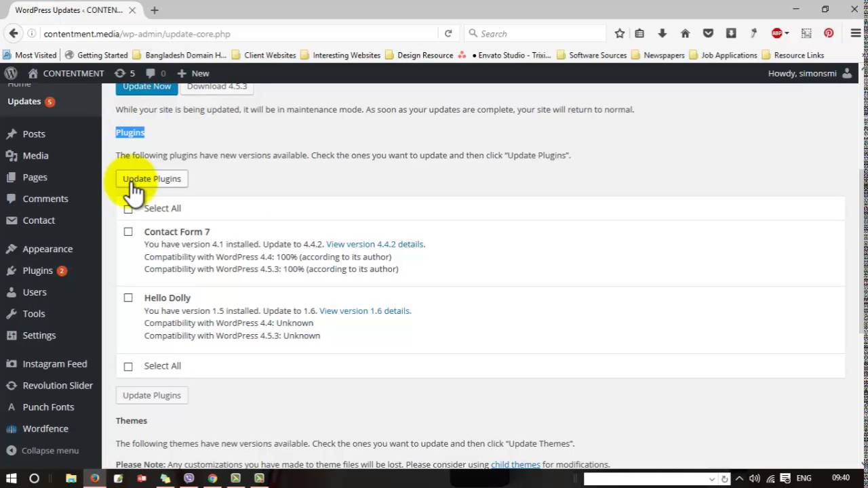
Task: Click the Wordfence sidebar icon
Action: [11, 428]
